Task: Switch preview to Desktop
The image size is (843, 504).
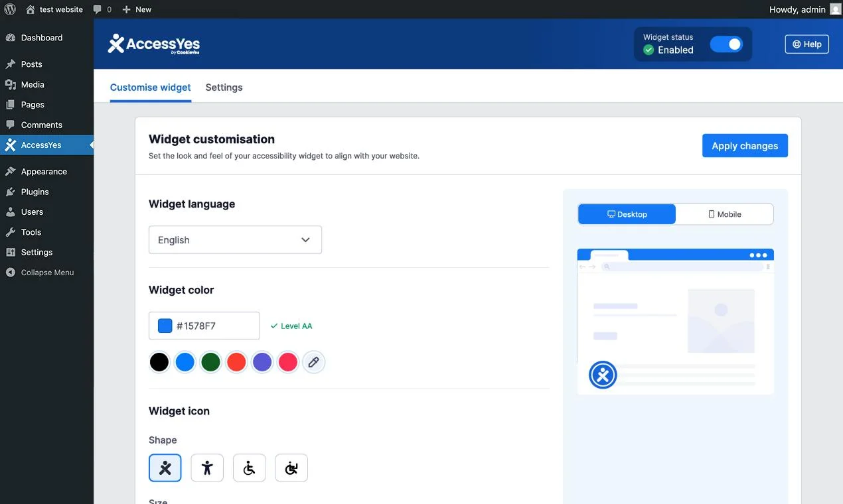Action: (627, 214)
